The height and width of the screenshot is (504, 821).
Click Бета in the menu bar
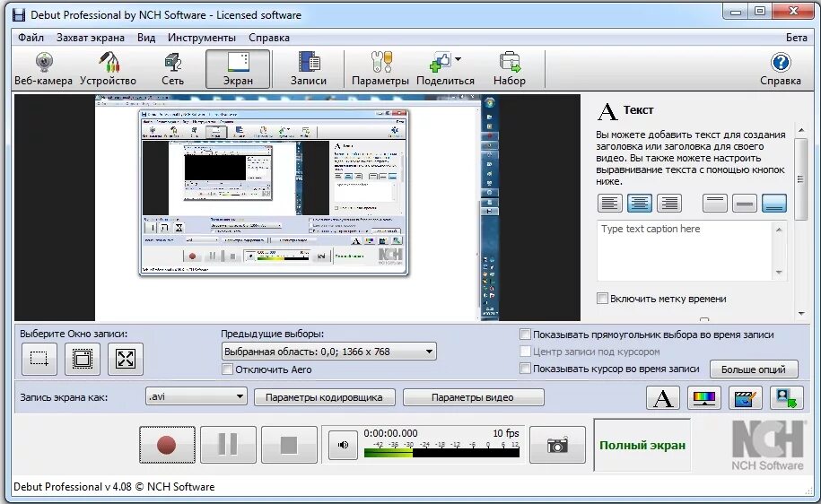coord(797,38)
